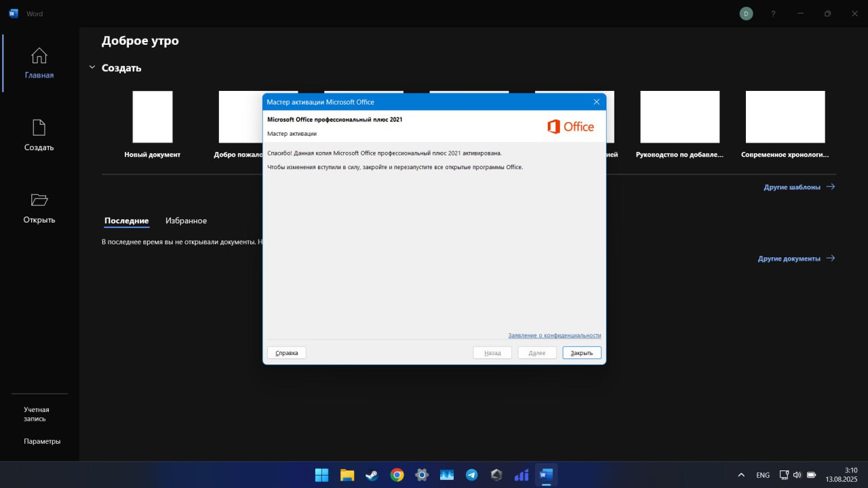868x488 pixels.
Task: Select the Современное хронологи... template thumbnail
Action: point(785,117)
